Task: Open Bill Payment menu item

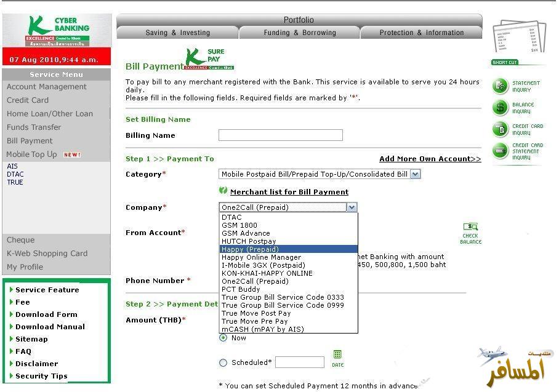Action: point(30,141)
